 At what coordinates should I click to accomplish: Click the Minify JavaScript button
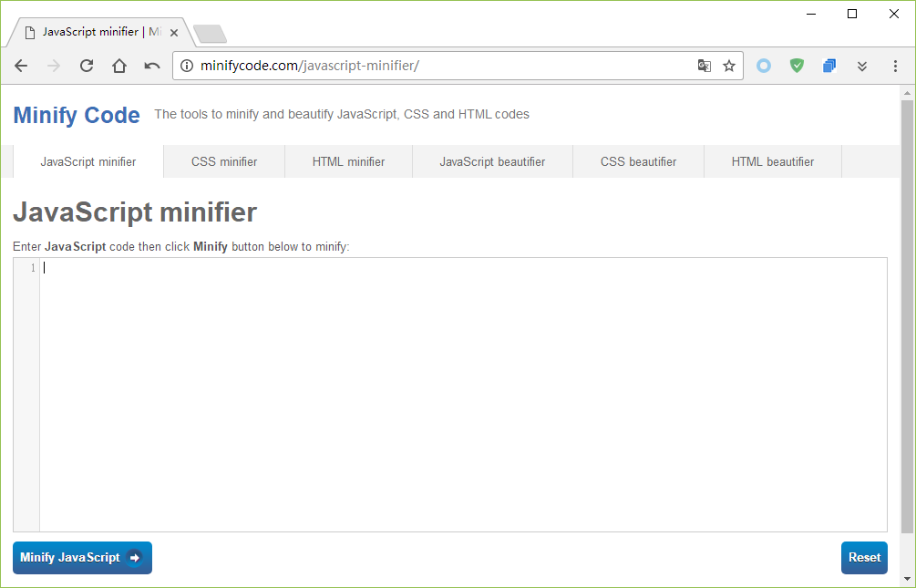pos(82,558)
